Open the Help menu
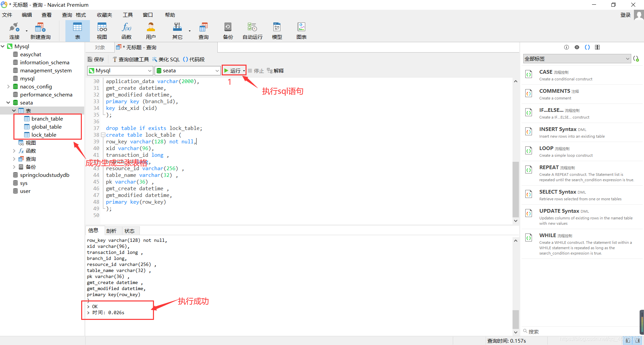The width and height of the screenshot is (644, 345). tap(170, 15)
